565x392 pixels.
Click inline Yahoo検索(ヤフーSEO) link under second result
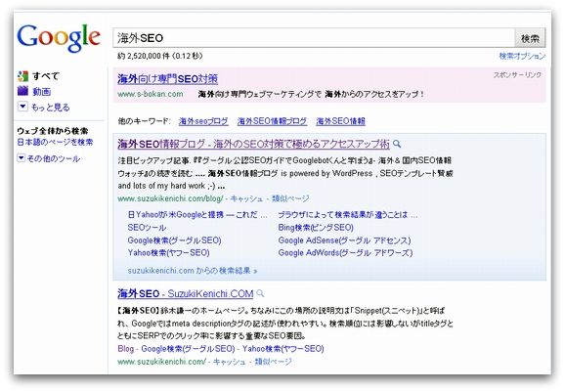(x=282, y=349)
